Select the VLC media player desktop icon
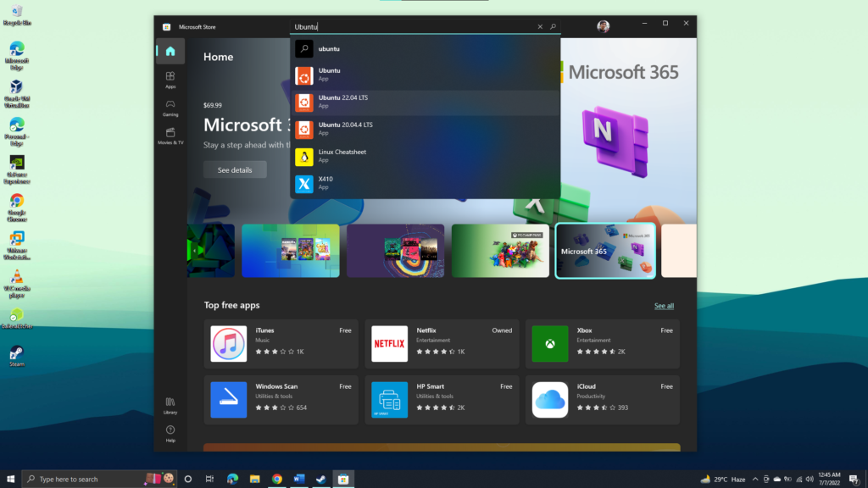Viewport: 868px width, 488px height. pos(17,284)
